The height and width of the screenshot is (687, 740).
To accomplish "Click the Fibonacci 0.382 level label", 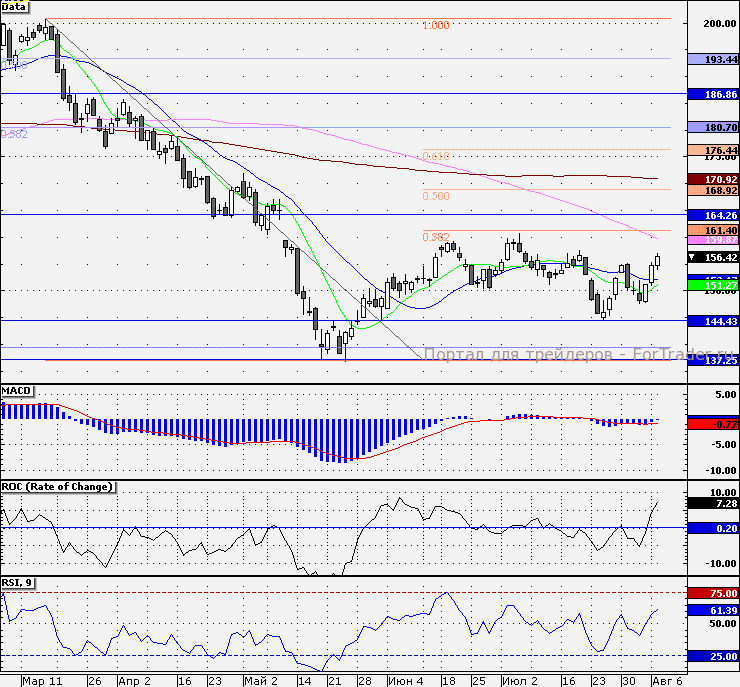I will point(435,237).
